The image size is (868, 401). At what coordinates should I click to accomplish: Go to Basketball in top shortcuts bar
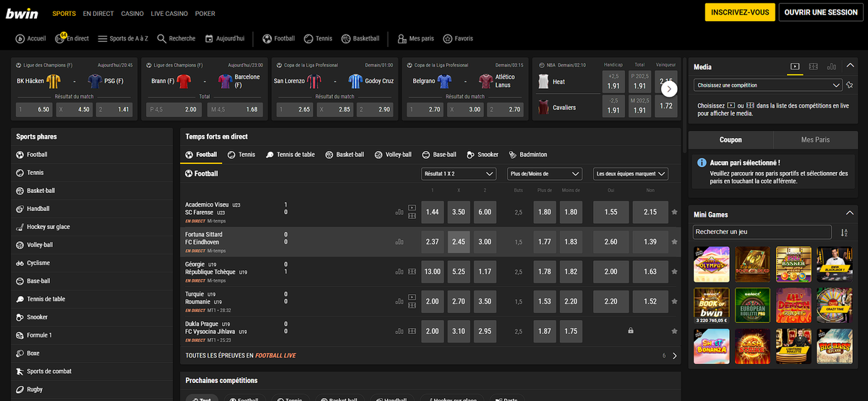click(x=360, y=38)
